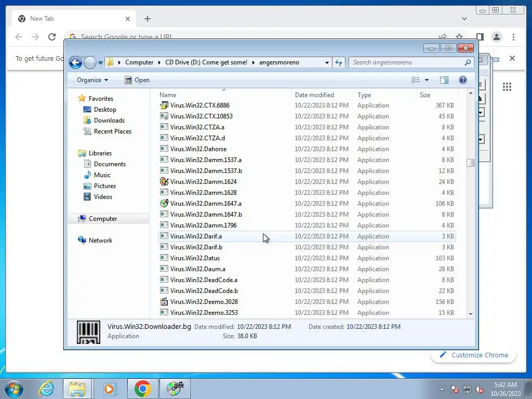Select the Virus.Win32.DeadCode.b file

[307, 291]
